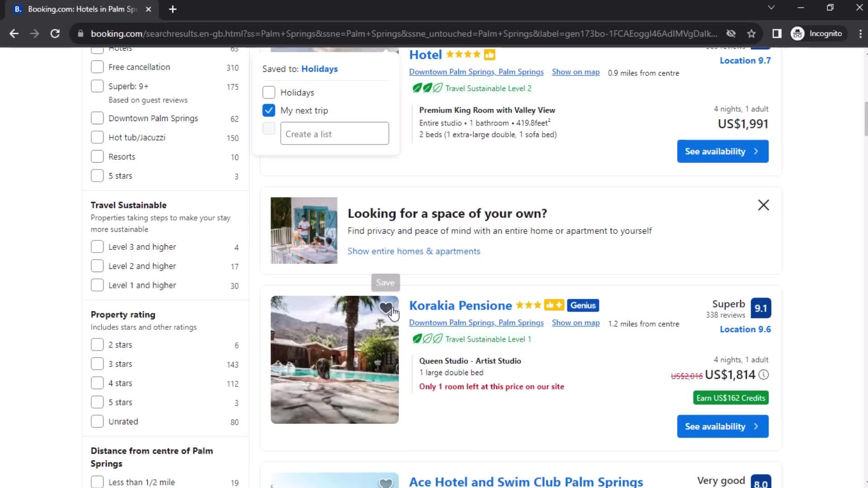Open the Korakia Pensione hotel title

coord(460,305)
